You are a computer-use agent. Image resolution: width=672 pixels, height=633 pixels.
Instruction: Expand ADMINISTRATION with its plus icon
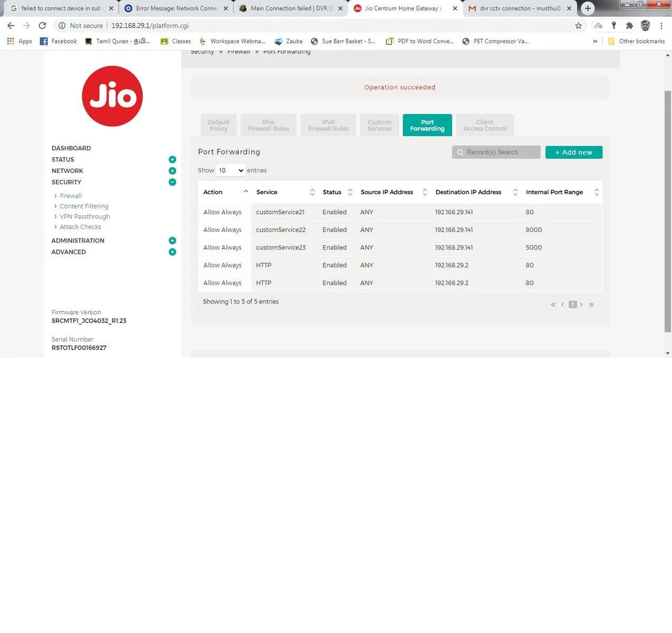172,241
